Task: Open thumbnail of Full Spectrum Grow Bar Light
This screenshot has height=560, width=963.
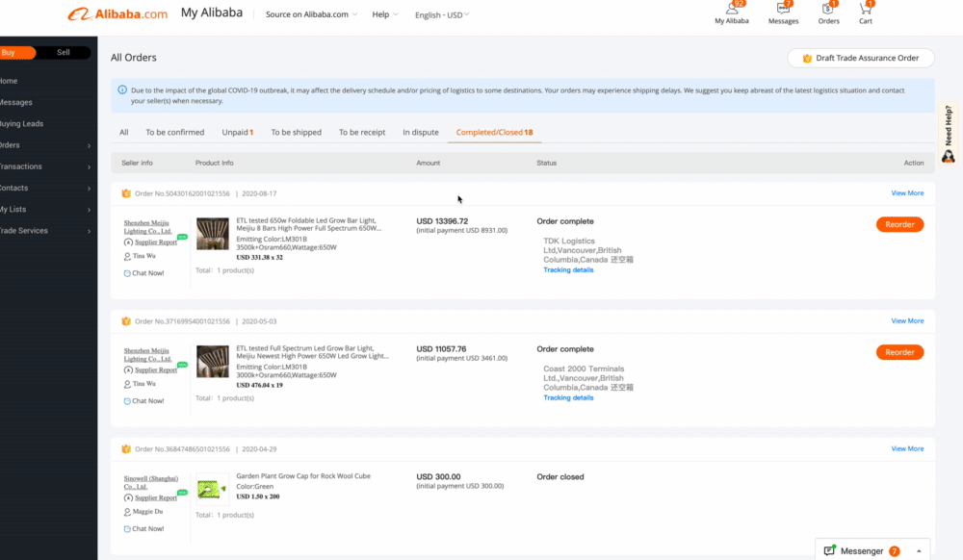Action: (213, 361)
